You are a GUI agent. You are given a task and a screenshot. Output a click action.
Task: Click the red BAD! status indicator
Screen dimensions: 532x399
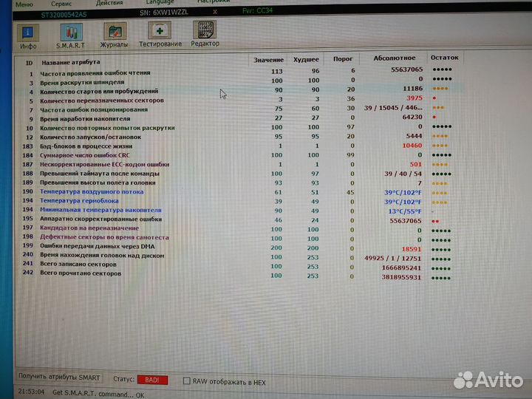[152, 380]
